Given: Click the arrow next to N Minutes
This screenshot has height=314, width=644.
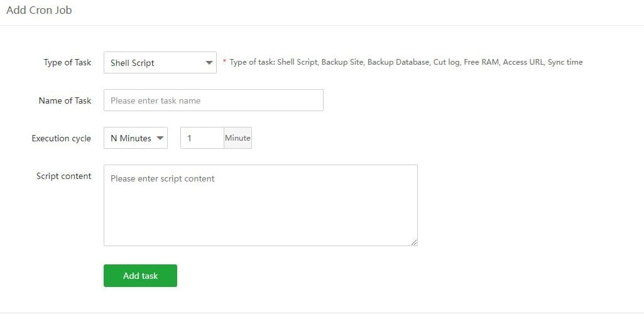Looking at the screenshot, I should pyautogui.click(x=160, y=138).
